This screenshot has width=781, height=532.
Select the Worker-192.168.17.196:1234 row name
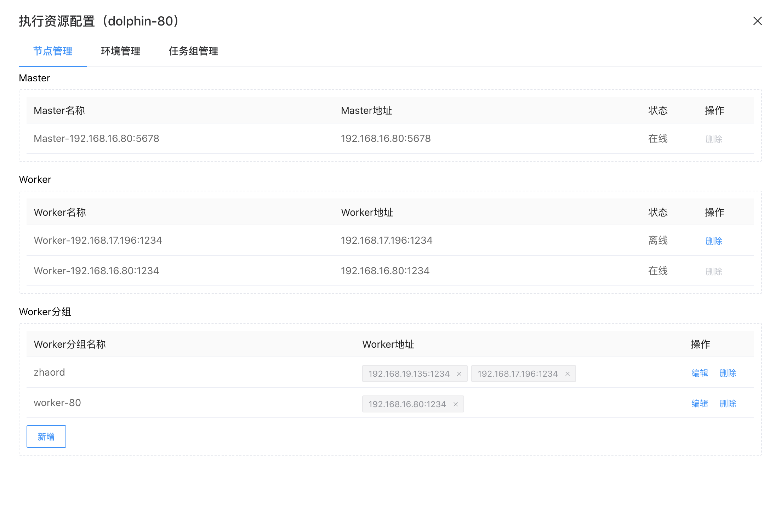coord(98,241)
